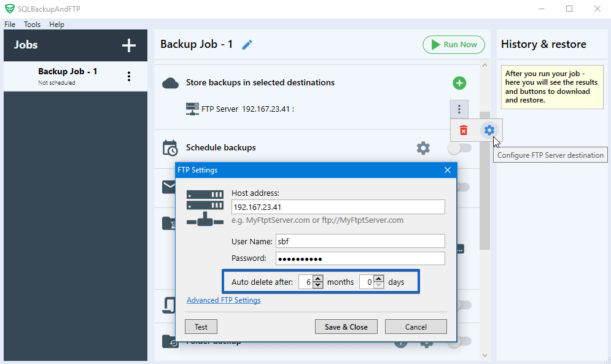611x364 pixels.
Task: Open the Tools menu
Action: point(32,25)
